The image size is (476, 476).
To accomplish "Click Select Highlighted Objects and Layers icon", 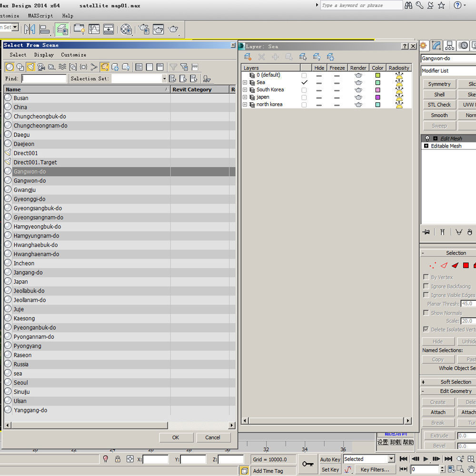I will pos(303,57).
